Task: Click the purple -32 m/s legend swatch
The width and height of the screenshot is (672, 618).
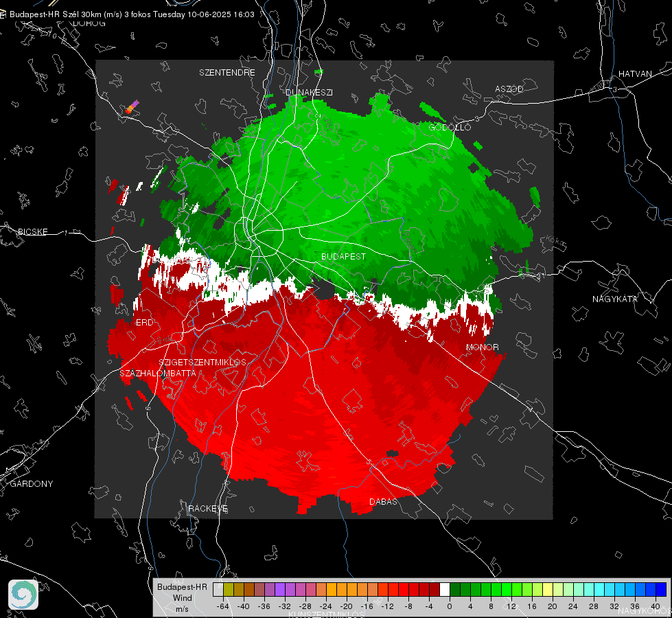Action: 280,589
